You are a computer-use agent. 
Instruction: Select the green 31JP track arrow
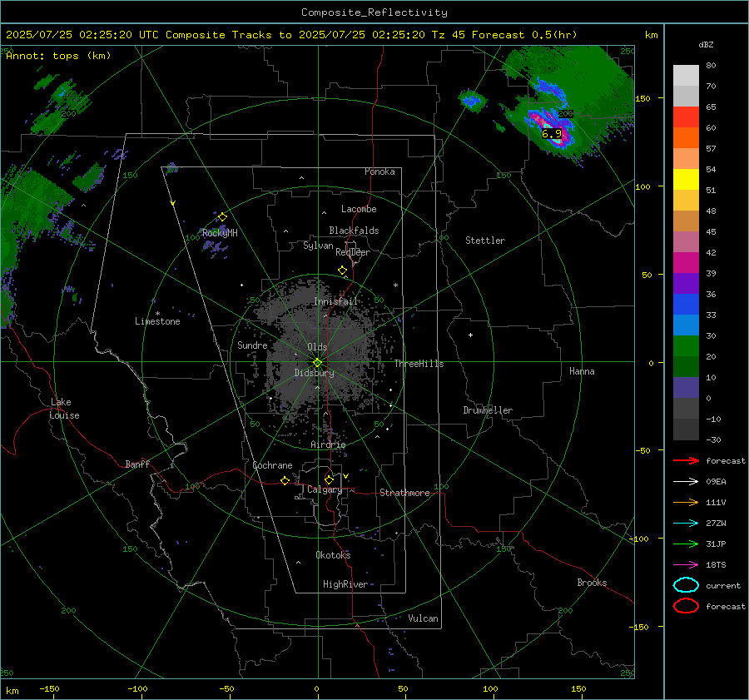click(686, 544)
